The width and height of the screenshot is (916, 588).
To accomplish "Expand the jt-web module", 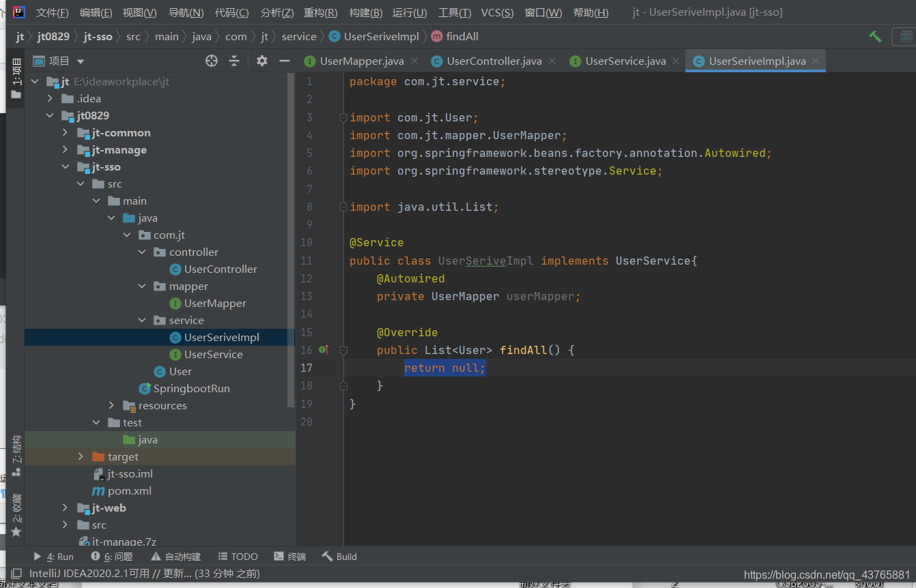I will point(65,508).
